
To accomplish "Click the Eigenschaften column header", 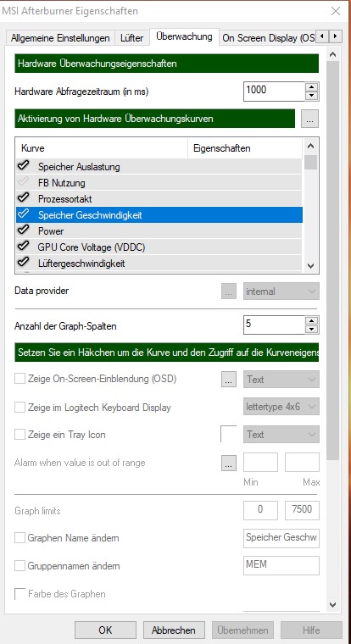I will (245, 147).
